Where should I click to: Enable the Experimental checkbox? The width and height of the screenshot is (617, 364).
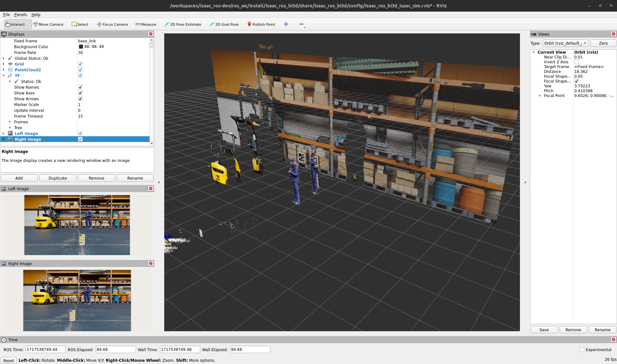582,350
